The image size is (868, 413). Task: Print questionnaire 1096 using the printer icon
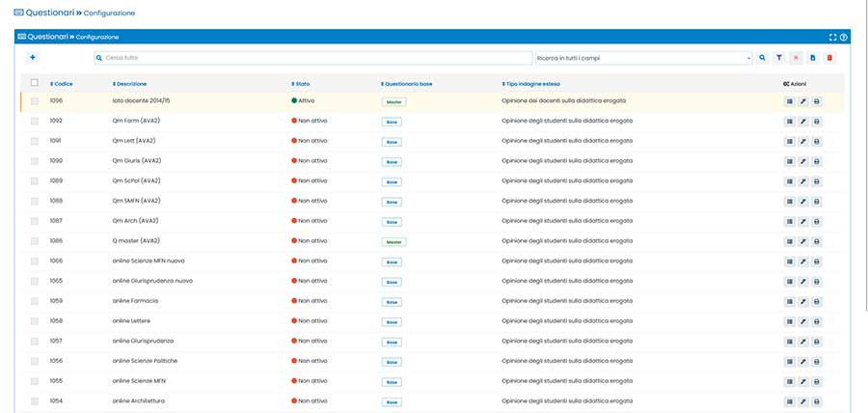pyautogui.click(x=817, y=100)
